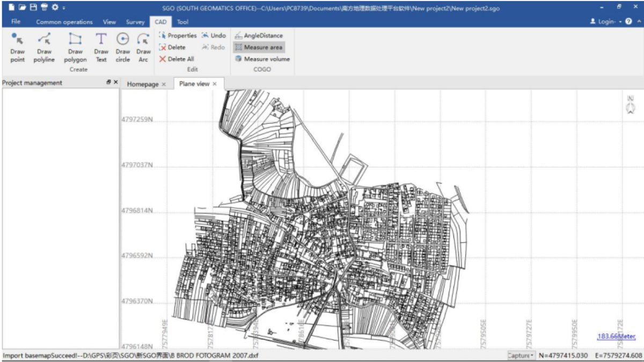Viewport: 644px width, 362px height.
Task: Click the 183.66 Meter scale bar
Action: pos(616,337)
